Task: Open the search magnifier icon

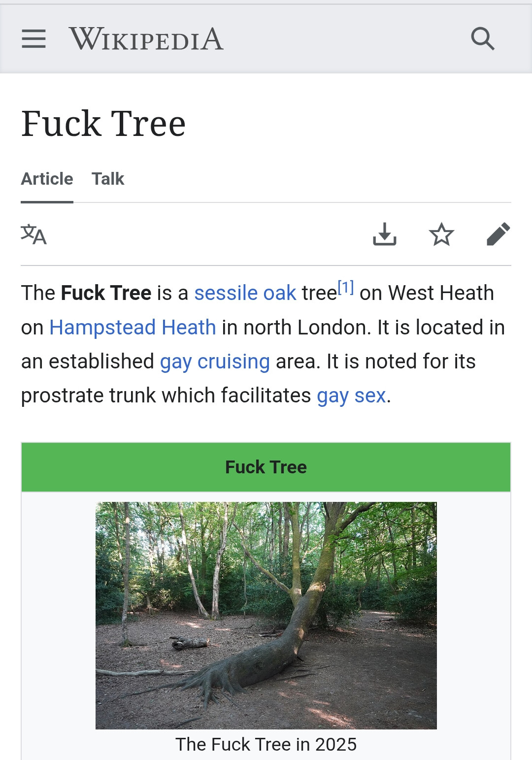Action: pyautogui.click(x=482, y=38)
